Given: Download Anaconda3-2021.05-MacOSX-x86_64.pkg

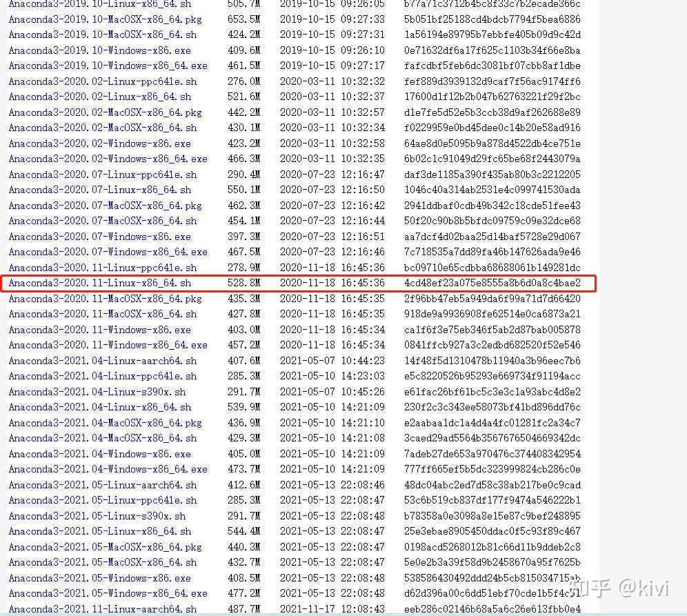Looking at the screenshot, I should click(x=105, y=547).
